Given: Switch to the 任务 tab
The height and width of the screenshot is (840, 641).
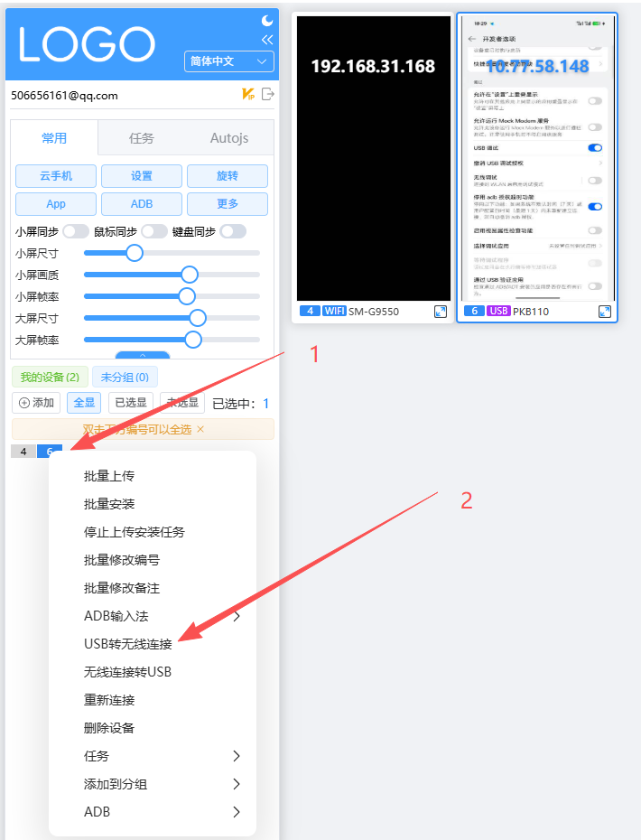Looking at the screenshot, I should tap(142, 137).
